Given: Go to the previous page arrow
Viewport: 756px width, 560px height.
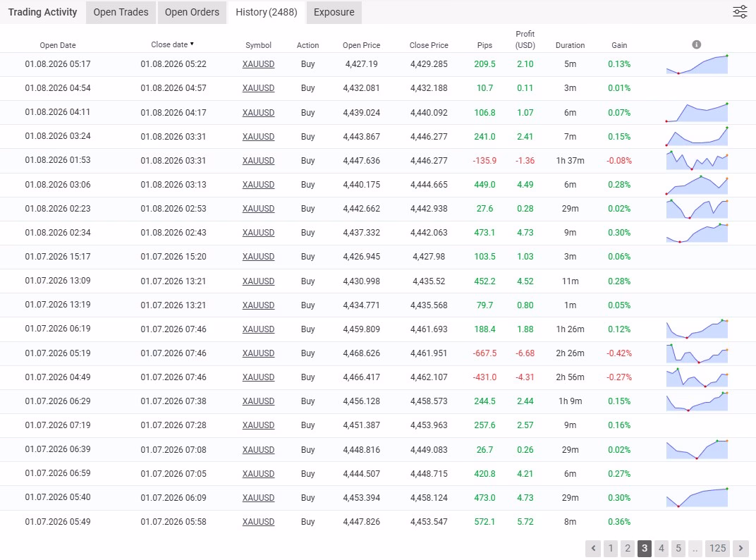Looking at the screenshot, I should tap(593, 548).
